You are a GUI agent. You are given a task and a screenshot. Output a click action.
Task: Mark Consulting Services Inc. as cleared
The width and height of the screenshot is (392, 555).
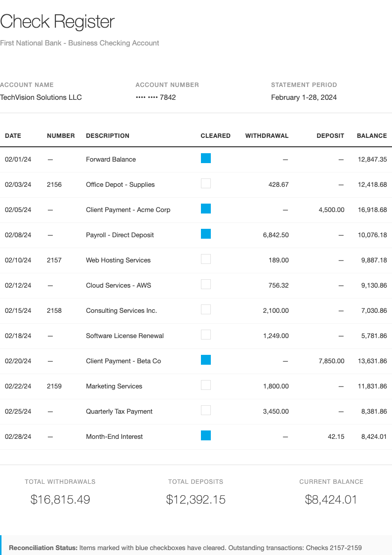click(x=206, y=309)
